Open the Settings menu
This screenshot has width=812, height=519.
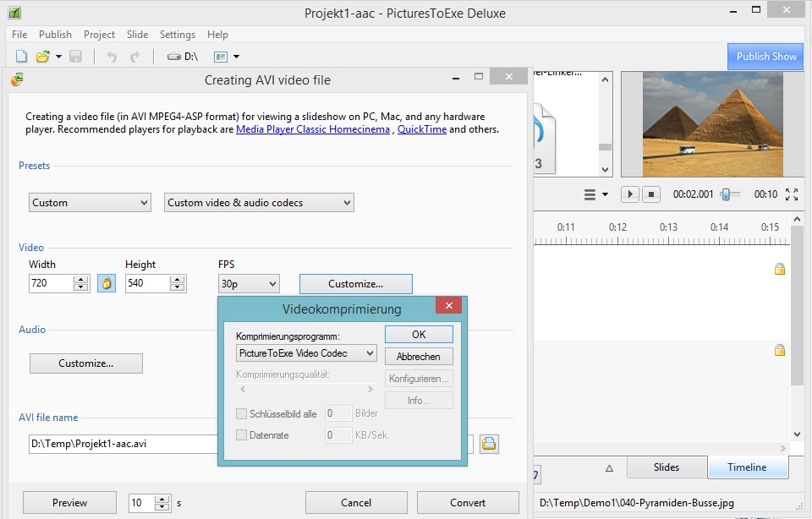coord(178,34)
